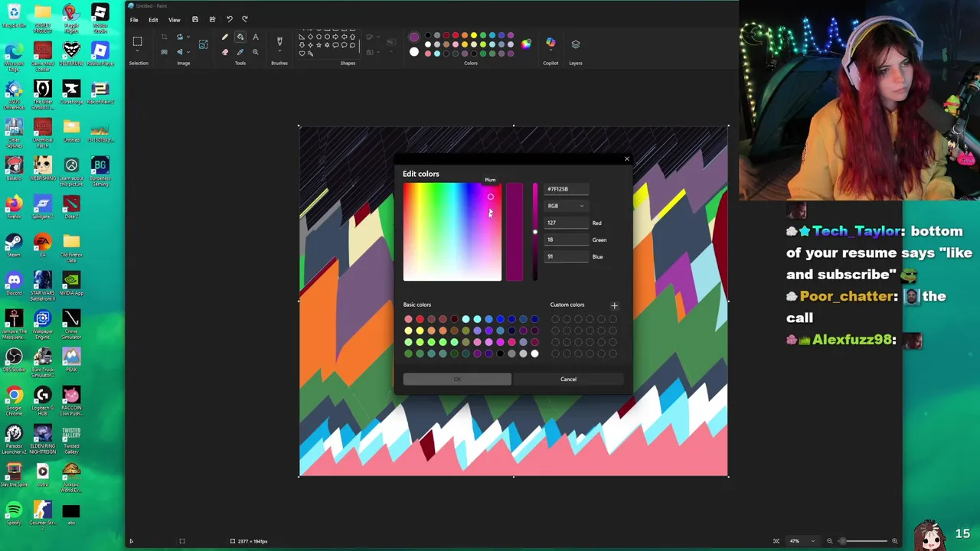Click the Undo arrow

[x=229, y=19]
